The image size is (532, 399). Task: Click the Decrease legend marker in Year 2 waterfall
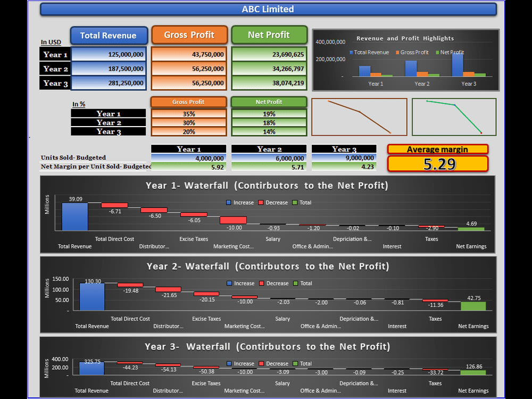coord(261,283)
